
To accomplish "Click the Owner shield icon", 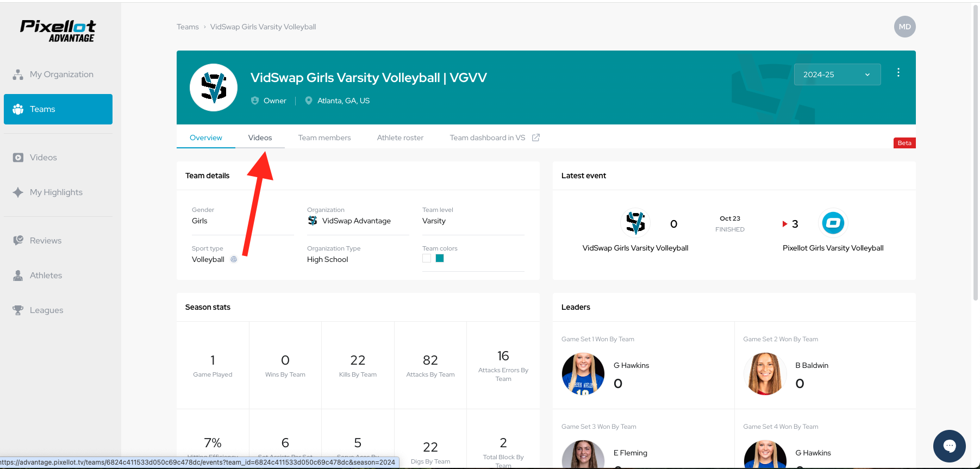I will tap(255, 101).
